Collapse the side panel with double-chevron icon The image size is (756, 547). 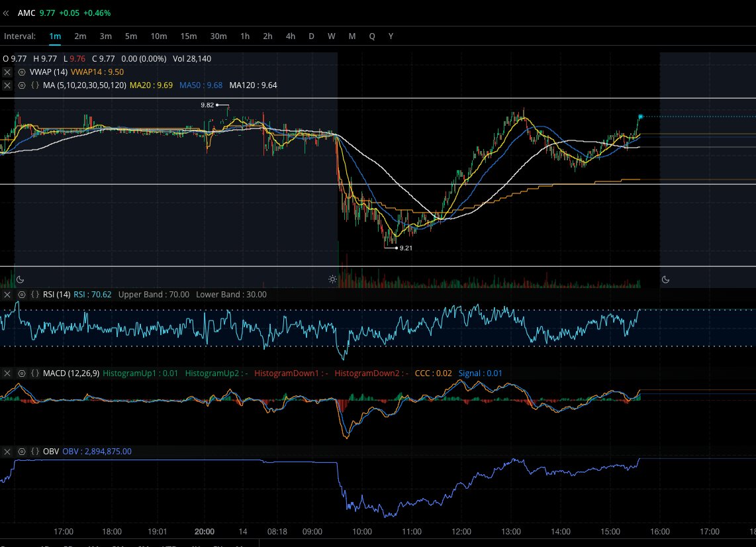click(6, 13)
